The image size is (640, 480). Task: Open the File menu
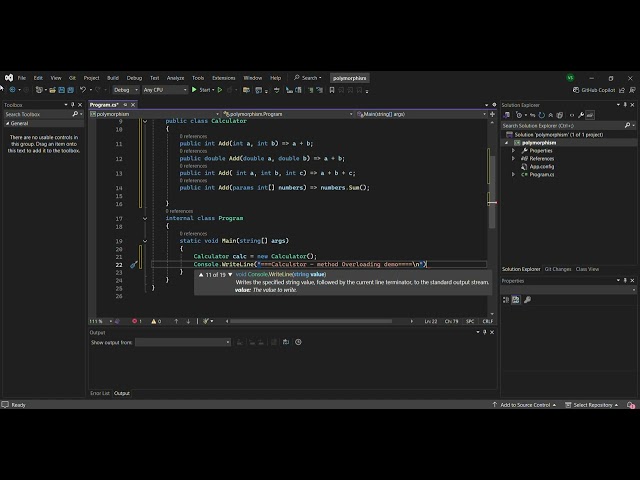(22, 78)
